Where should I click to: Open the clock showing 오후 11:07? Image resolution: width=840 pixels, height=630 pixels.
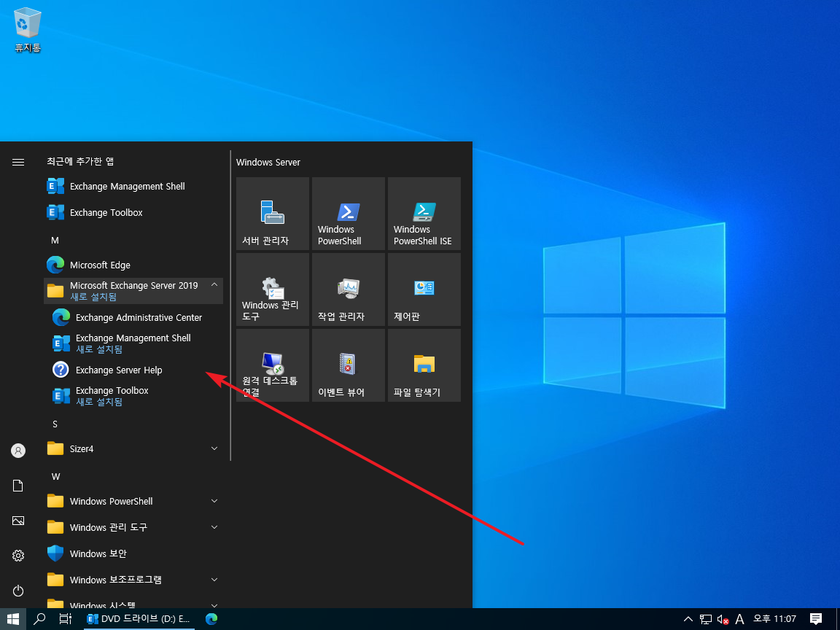tap(774, 619)
